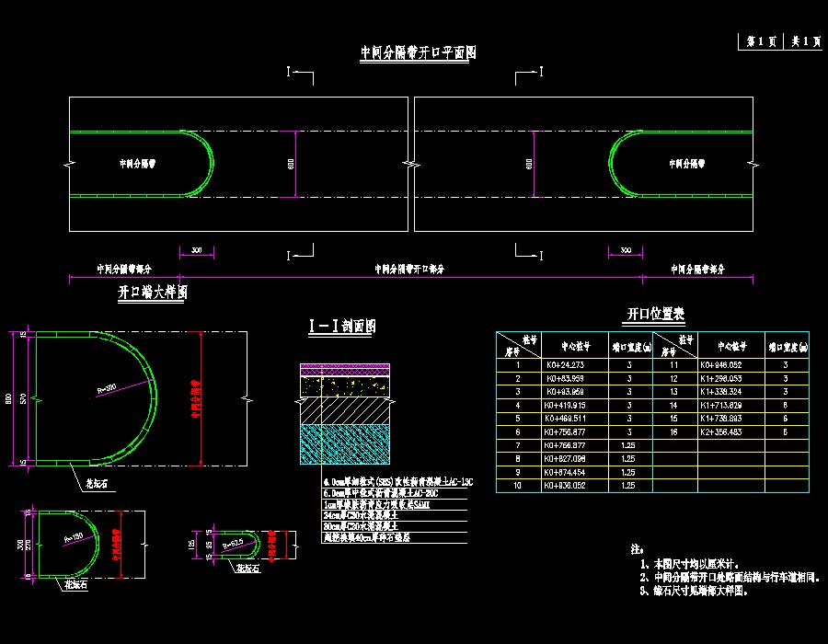The width and height of the screenshot is (828, 644).
Task: Click the left '中心桩号' column header
Action: pos(575,346)
